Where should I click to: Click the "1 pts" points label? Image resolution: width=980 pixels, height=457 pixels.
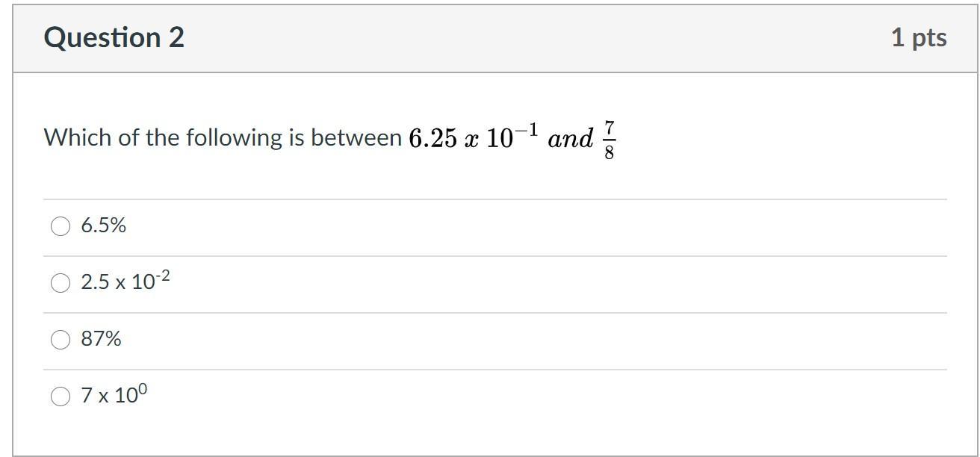[918, 37]
